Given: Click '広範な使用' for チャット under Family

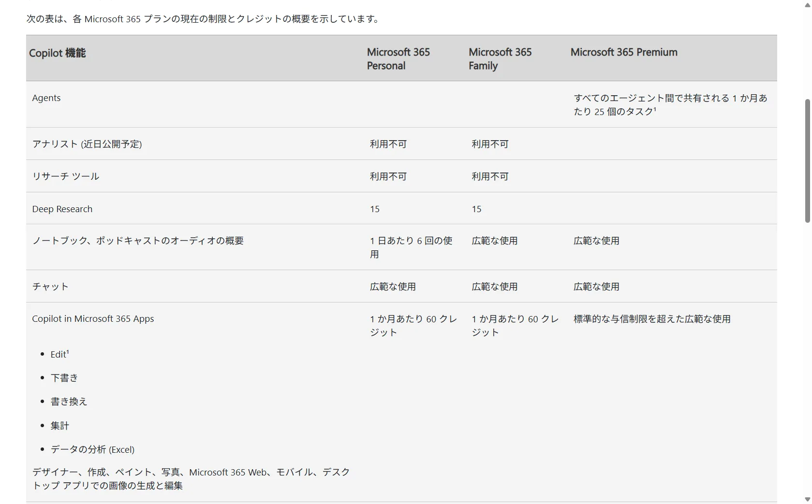Looking at the screenshot, I should click(495, 287).
